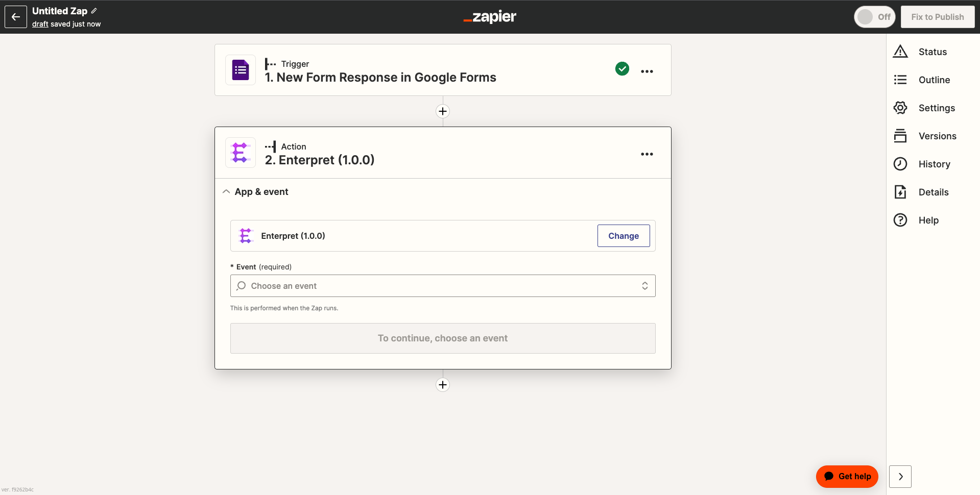Click the pencil icon beside Untitled Zap
This screenshot has width=980, height=495.
pyautogui.click(x=94, y=11)
